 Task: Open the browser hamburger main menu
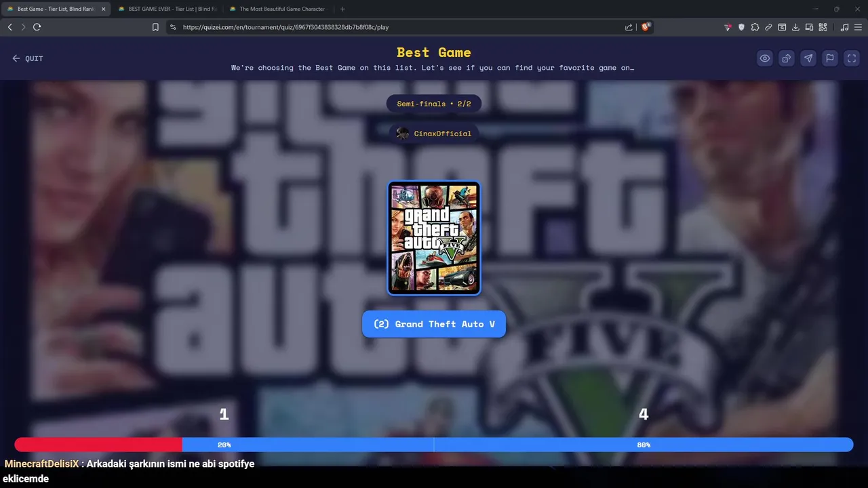click(859, 27)
